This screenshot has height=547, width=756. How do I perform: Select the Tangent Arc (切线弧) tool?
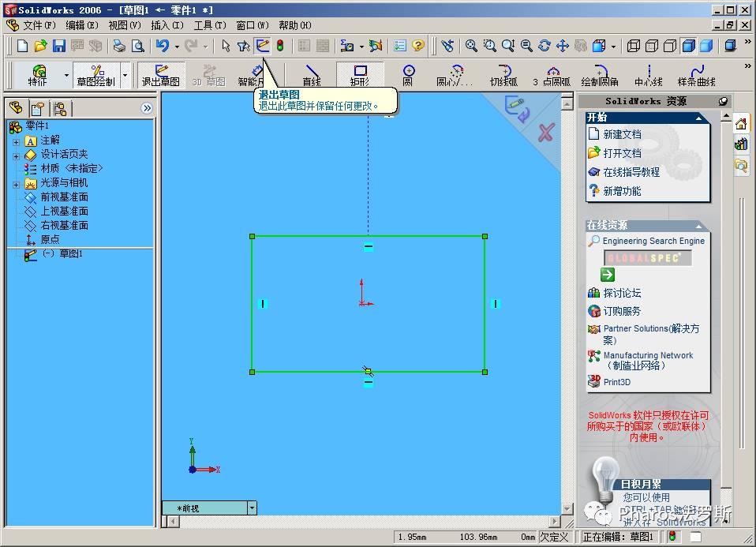[x=503, y=75]
